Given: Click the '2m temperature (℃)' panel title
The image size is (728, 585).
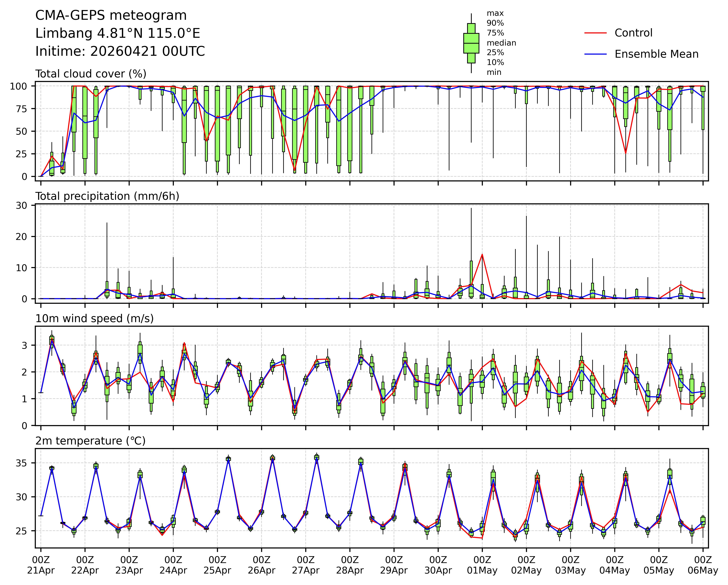Looking at the screenshot, I should 91,441.
